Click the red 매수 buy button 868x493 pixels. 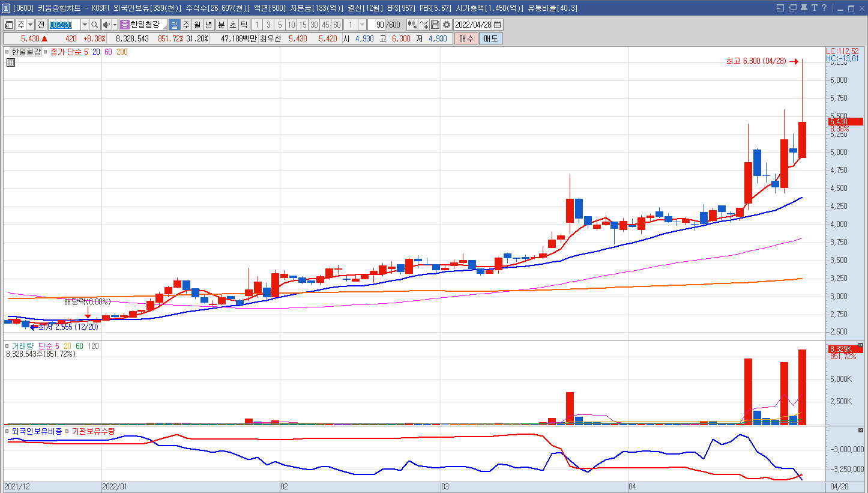point(466,38)
